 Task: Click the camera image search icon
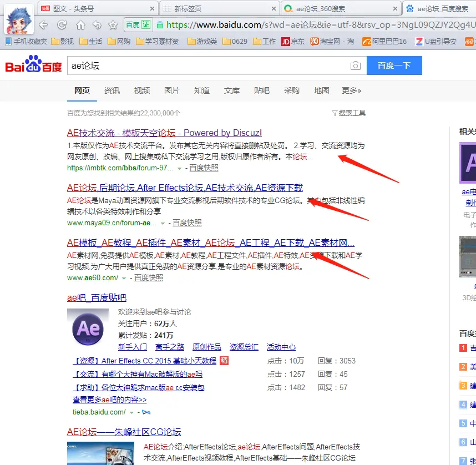point(355,65)
